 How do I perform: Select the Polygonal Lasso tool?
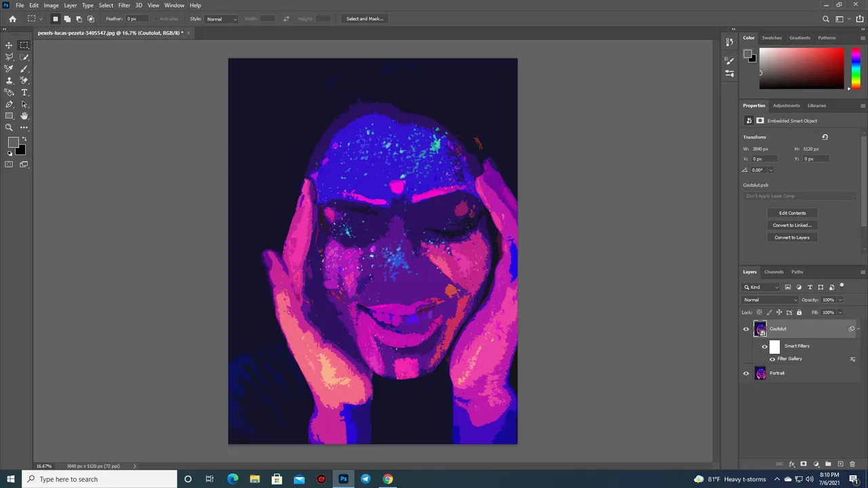[x=9, y=57]
